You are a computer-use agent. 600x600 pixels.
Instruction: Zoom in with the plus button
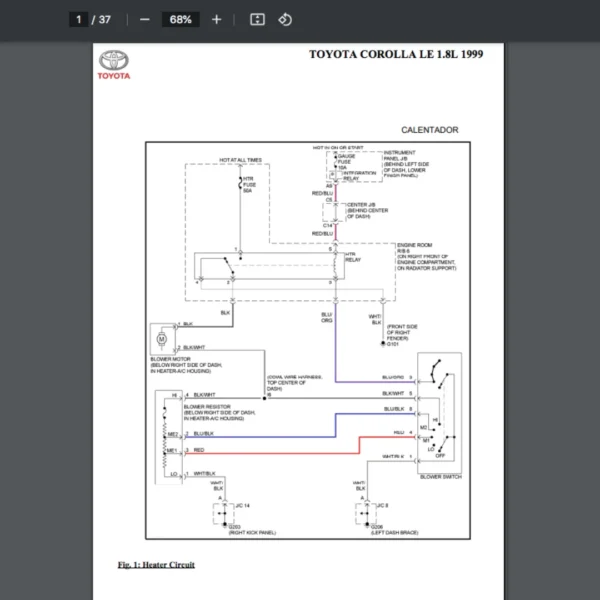coord(217,20)
